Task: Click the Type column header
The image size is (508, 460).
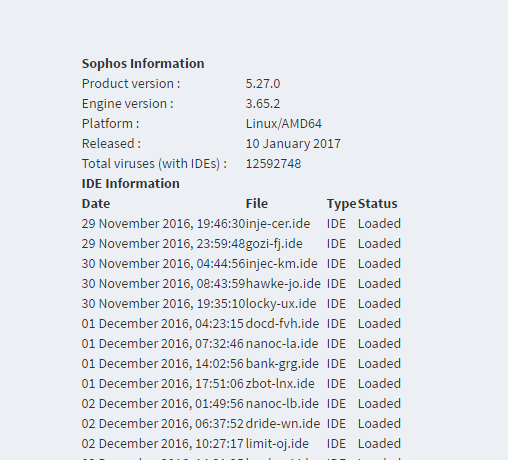Action: pos(341,204)
